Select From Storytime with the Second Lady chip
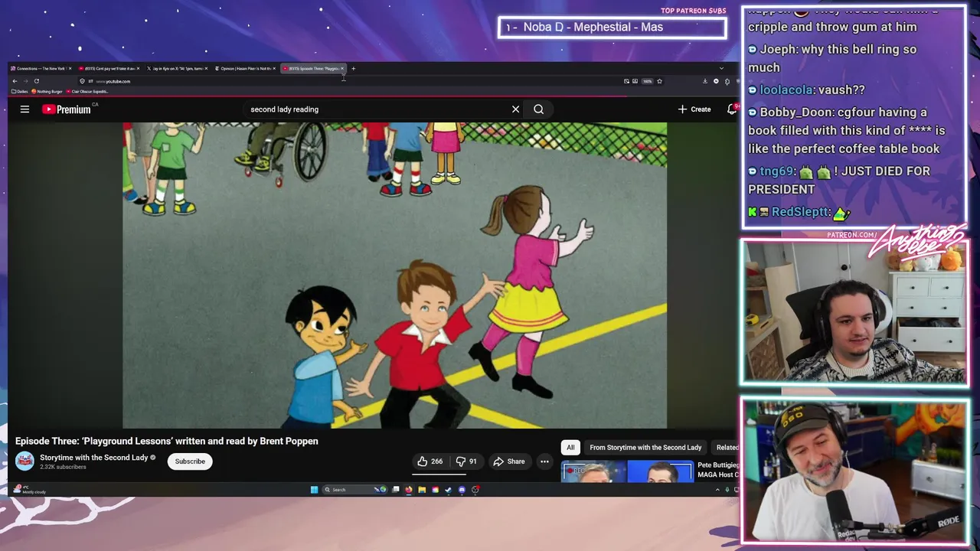Screen dimensions: 980x551 pyautogui.click(x=645, y=448)
